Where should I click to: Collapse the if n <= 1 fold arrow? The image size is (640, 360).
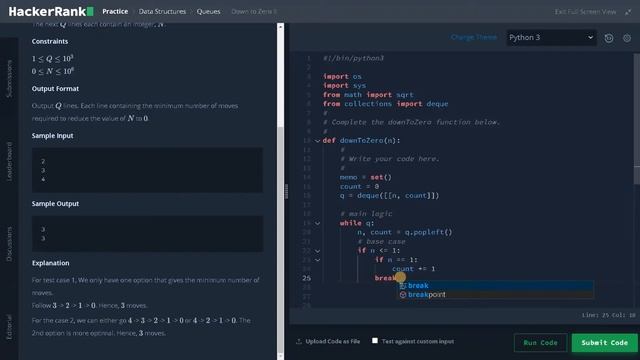pos(317,251)
